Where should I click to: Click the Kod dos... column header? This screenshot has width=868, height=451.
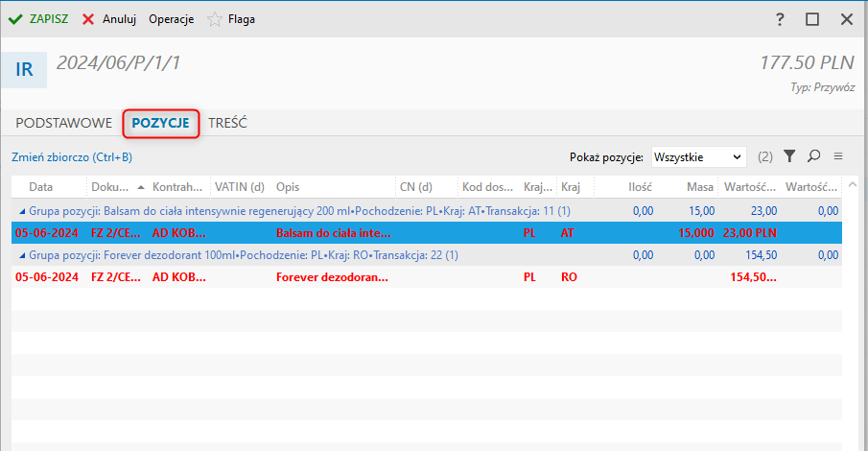click(x=487, y=187)
